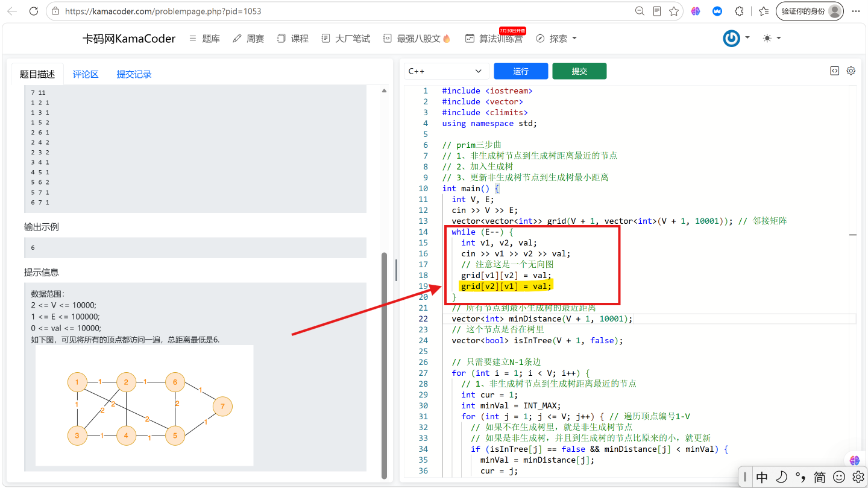Open 周赛 in the navigation bar

pos(248,39)
